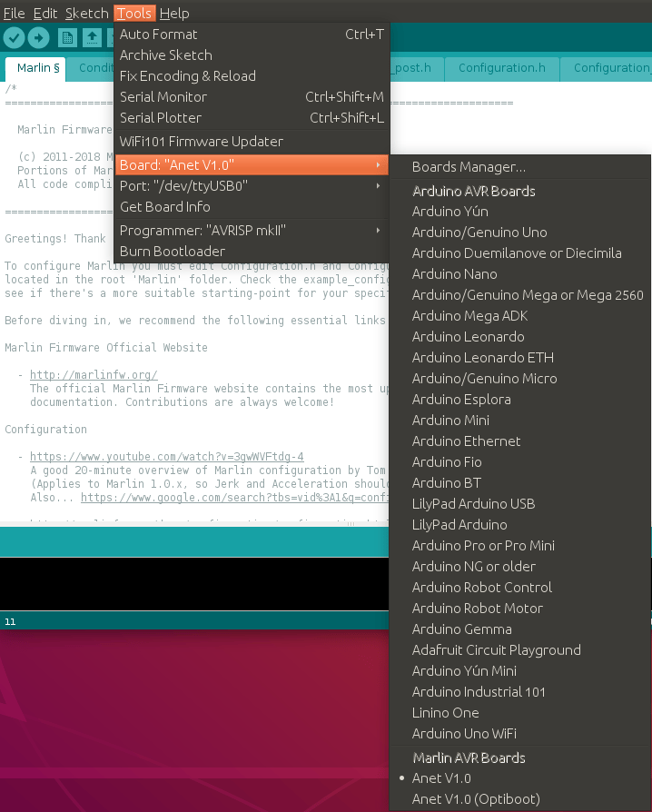Pick Arduino Pro or Pro Mini
Image resolution: width=652 pixels, height=812 pixels.
520,545
